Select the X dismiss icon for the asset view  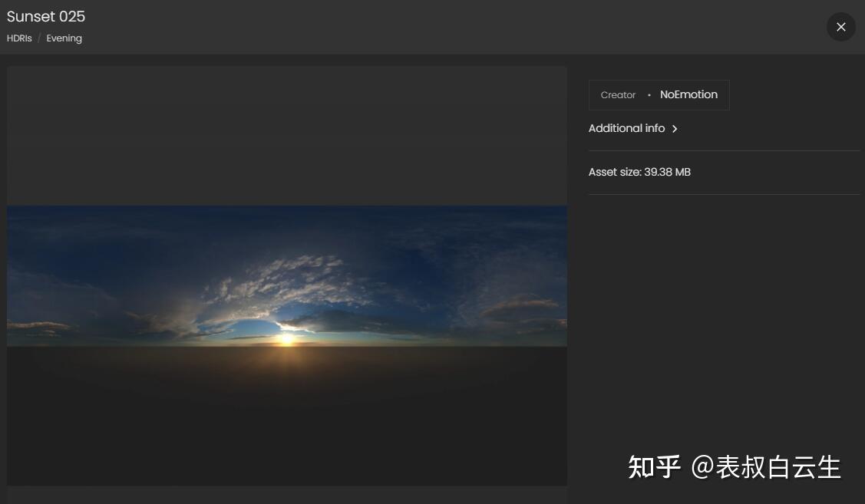click(840, 27)
